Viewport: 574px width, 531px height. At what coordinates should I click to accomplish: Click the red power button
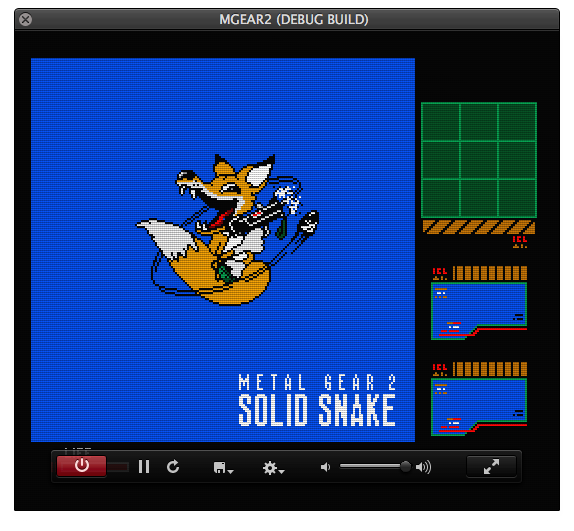point(82,466)
